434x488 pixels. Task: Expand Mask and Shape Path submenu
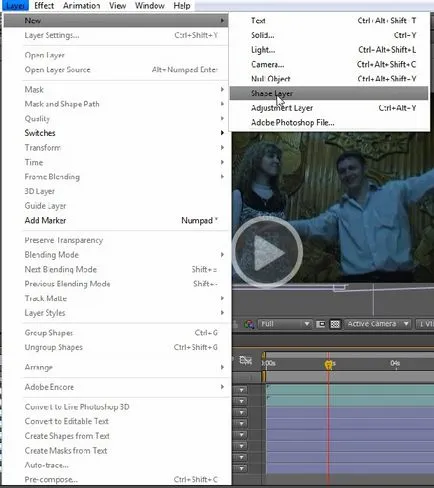tap(116, 104)
